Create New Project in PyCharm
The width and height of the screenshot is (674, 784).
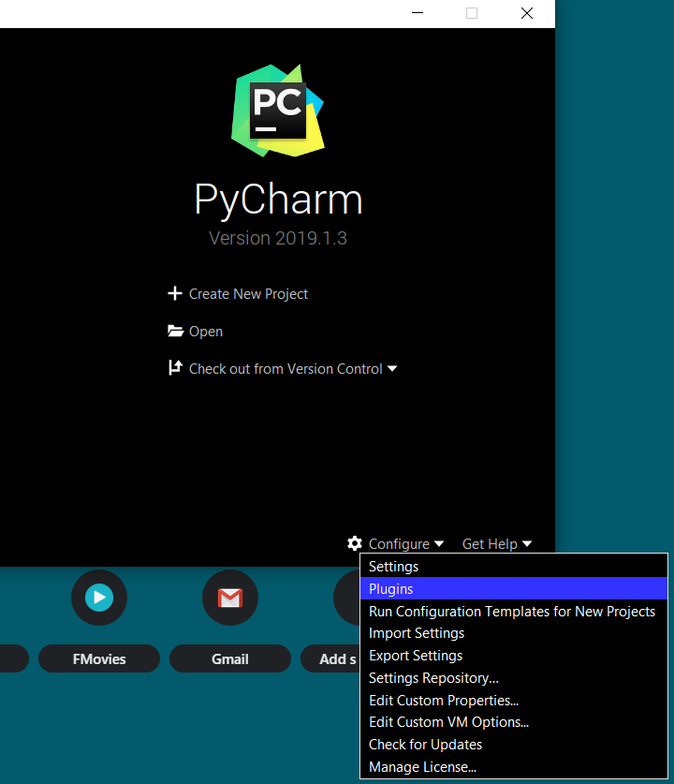248,294
